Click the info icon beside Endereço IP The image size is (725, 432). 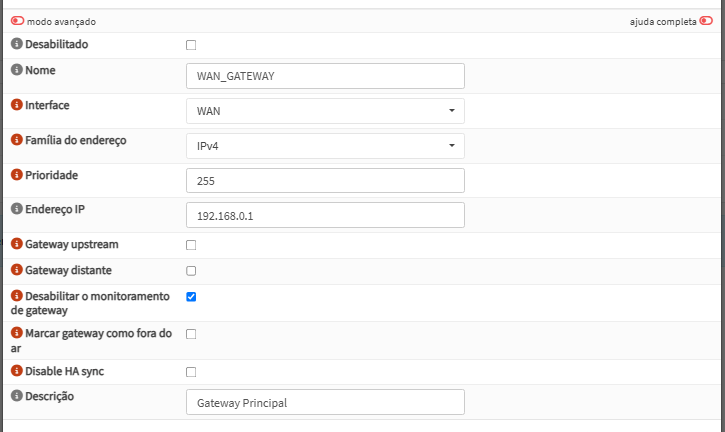point(17,209)
